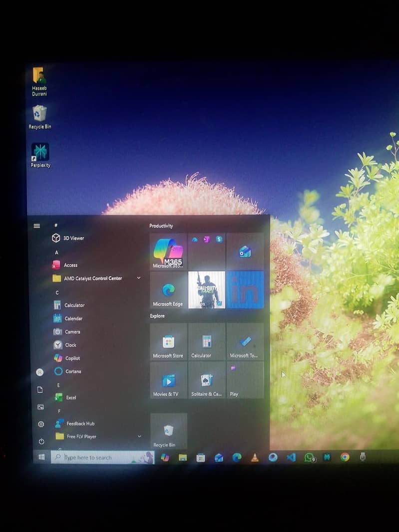
Task: Select the Perplexity desktop shortcut
Action: [40, 155]
